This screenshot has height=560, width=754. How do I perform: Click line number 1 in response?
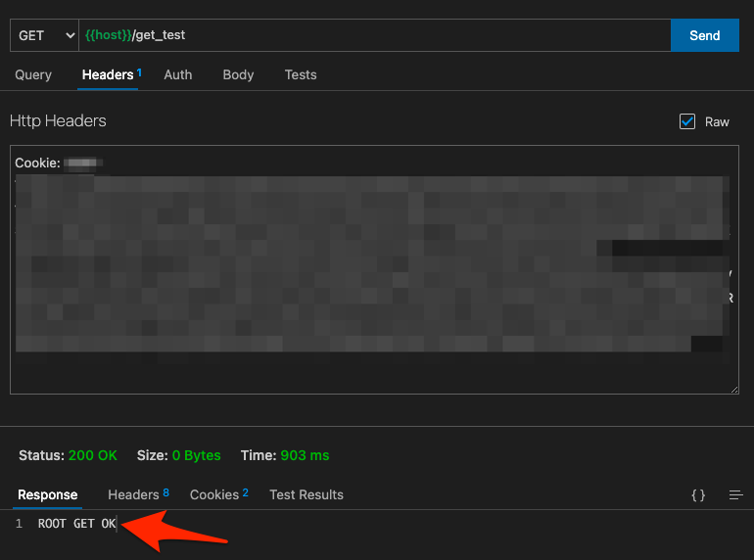(19, 524)
